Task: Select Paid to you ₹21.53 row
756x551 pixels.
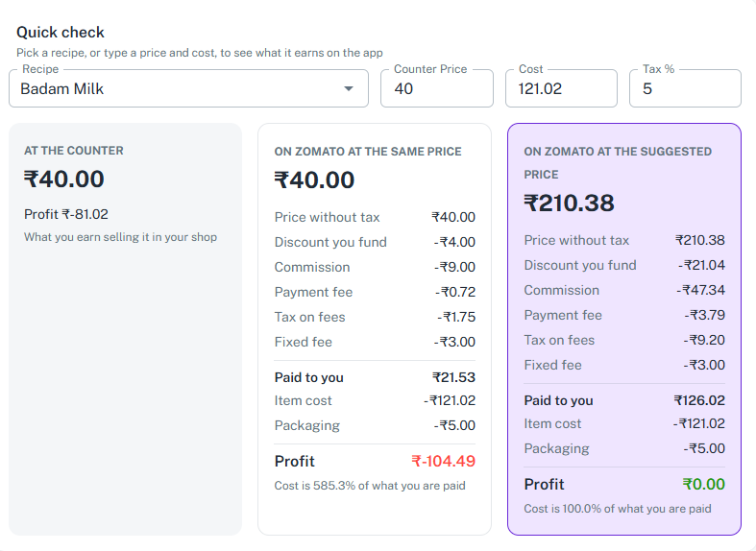Action: 375,377
